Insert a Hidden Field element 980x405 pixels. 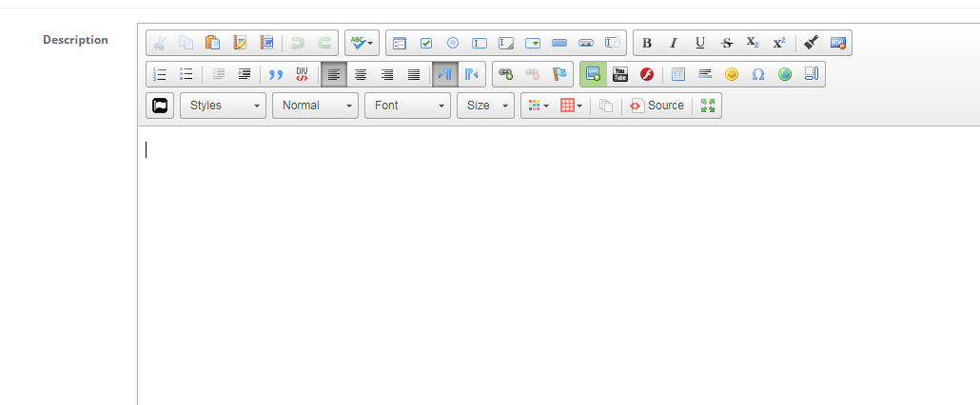tap(613, 43)
